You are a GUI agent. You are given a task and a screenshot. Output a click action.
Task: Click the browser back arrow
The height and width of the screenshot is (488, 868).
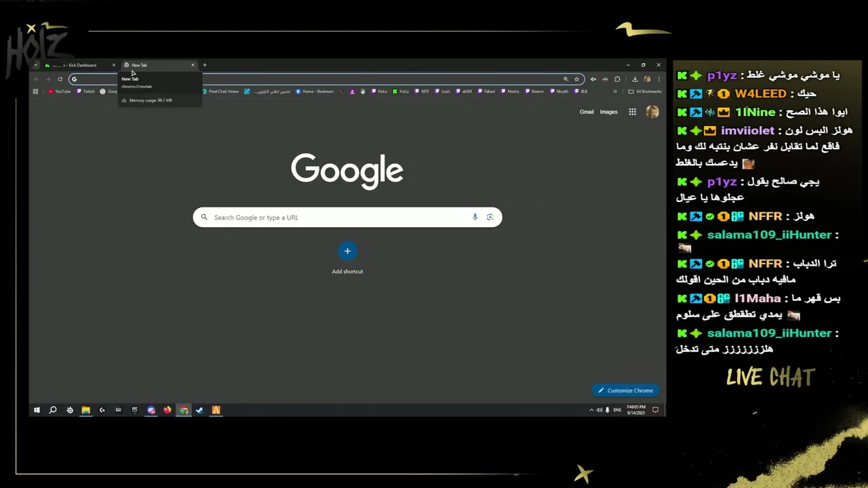[x=36, y=79]
